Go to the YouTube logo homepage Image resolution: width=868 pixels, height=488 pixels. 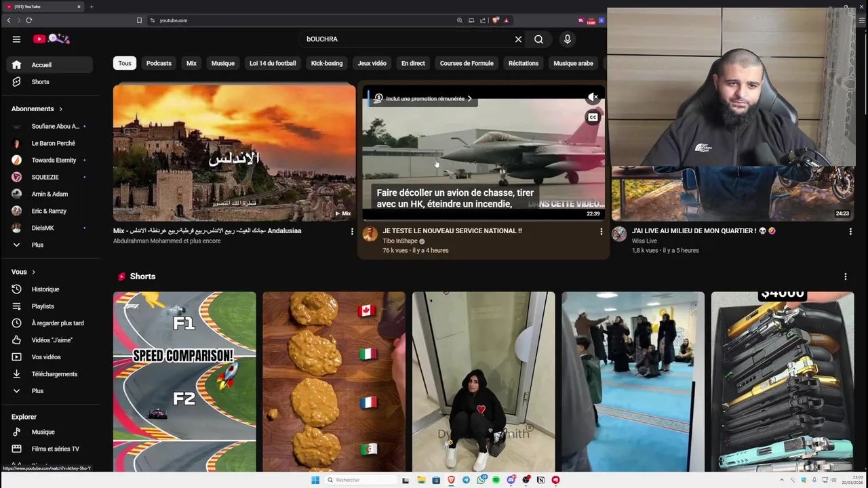(52, 39)
